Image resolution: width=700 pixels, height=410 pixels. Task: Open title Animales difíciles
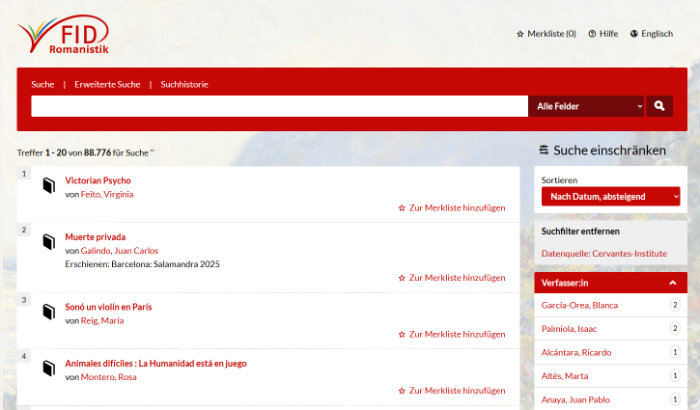tap(156, 363)
